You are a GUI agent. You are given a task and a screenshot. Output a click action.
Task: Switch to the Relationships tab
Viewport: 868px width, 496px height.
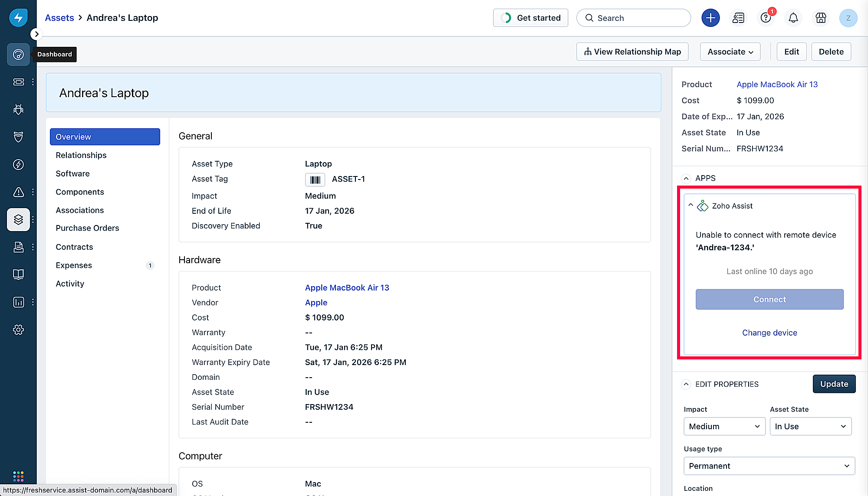pos(81,155)
